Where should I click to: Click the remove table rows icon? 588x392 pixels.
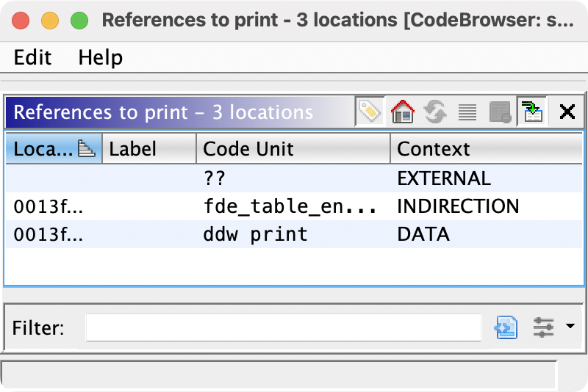click(x=500, y=112)
